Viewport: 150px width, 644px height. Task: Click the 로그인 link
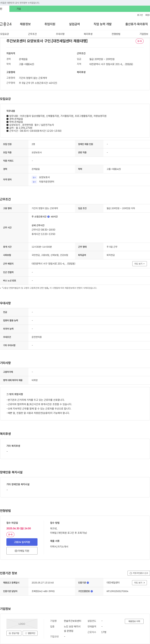140,15
